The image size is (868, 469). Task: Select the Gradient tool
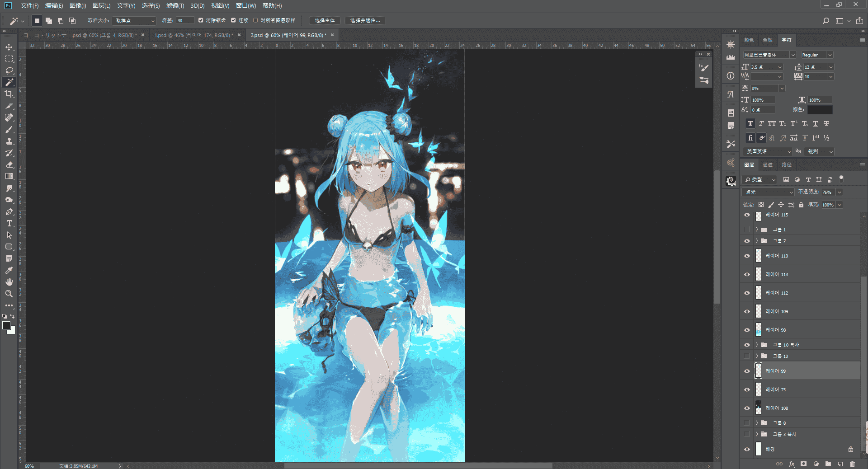(9, 176)
